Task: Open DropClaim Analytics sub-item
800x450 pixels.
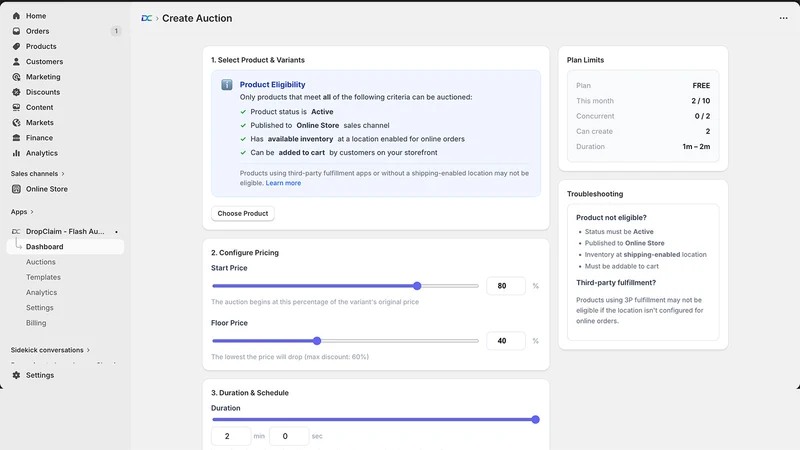Action: click(41, 292)
